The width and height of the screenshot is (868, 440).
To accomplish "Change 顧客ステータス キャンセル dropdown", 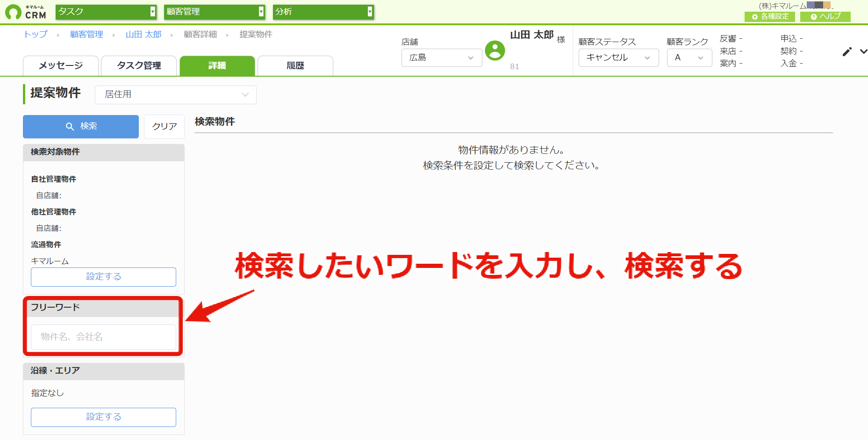I will (618, 58).
